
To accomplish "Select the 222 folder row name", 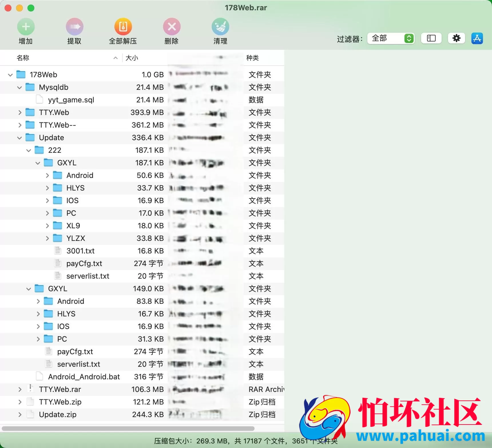I will coord(55,150).
